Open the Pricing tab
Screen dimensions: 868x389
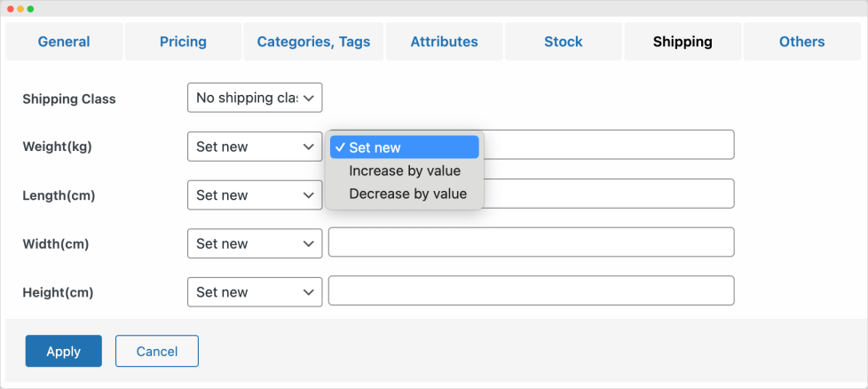tap(183, 42)
